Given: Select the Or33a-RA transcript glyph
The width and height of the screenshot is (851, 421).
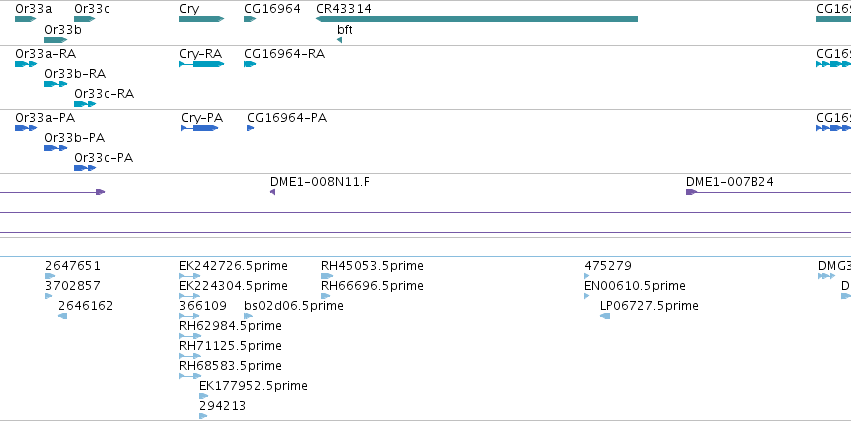Looking at the screenshot, I should coord(26,64).
